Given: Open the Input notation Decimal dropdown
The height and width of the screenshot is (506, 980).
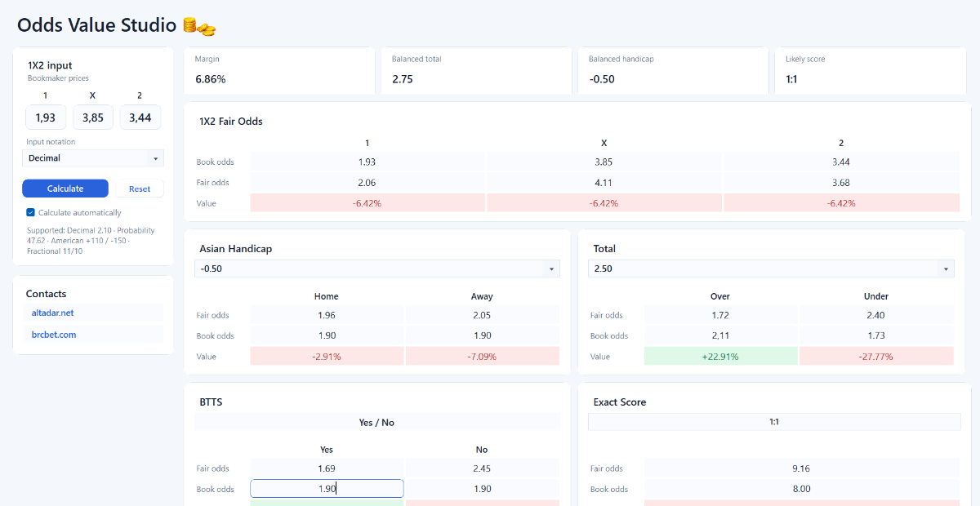Looking at the screenshot, I should click(x=93, y=158).
